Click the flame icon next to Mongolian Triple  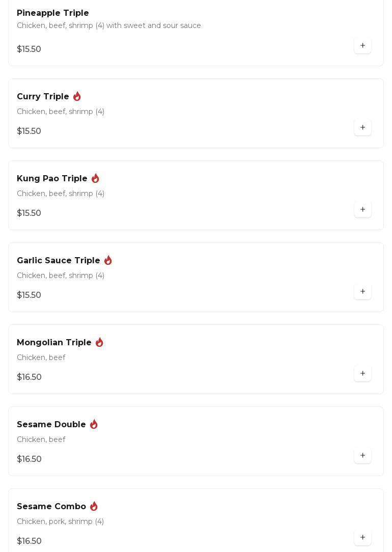(99, 342)
